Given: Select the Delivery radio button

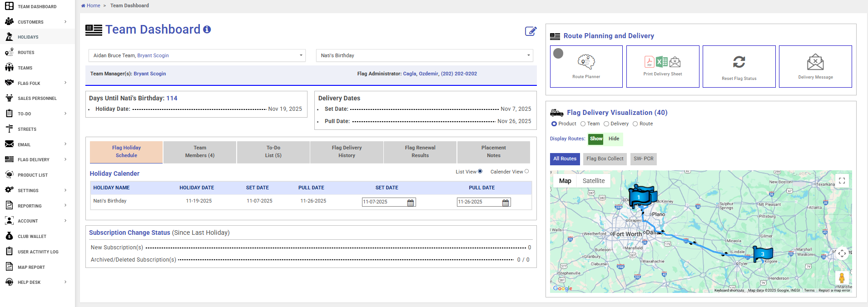Looking at the screenshot, I should (606, 124).
